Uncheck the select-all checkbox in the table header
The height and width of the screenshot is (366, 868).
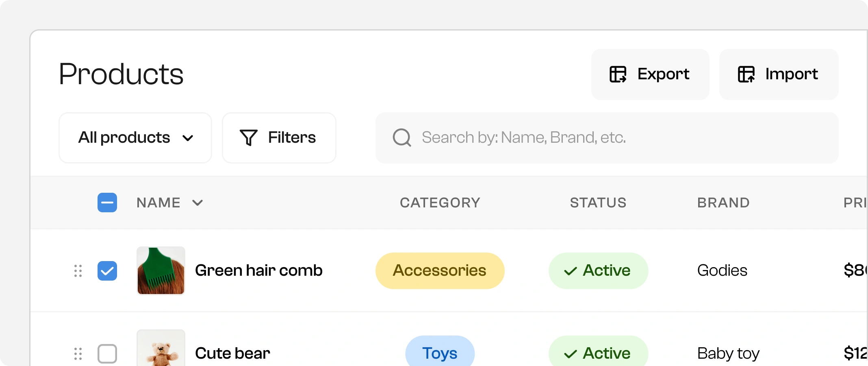coord(107,202)
